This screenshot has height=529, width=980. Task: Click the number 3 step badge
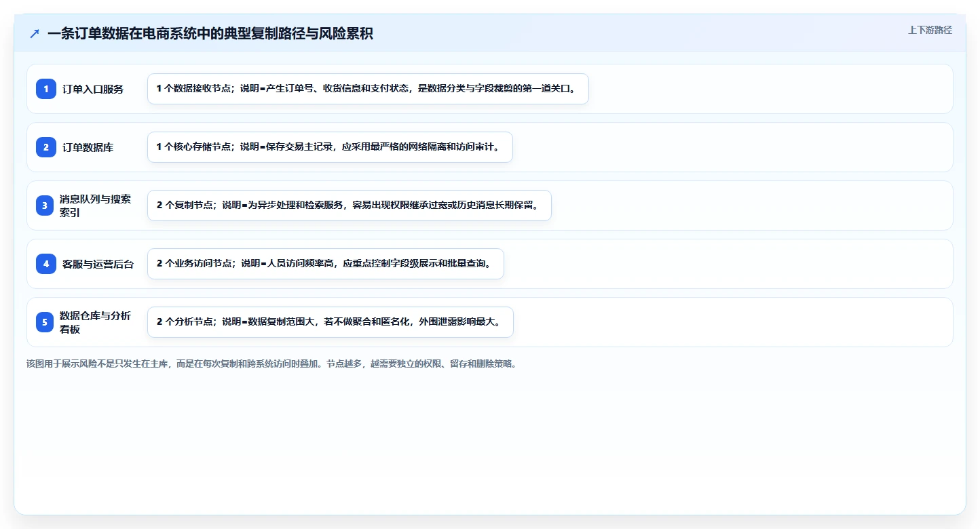pyautogui.click(x=45, y=205)
